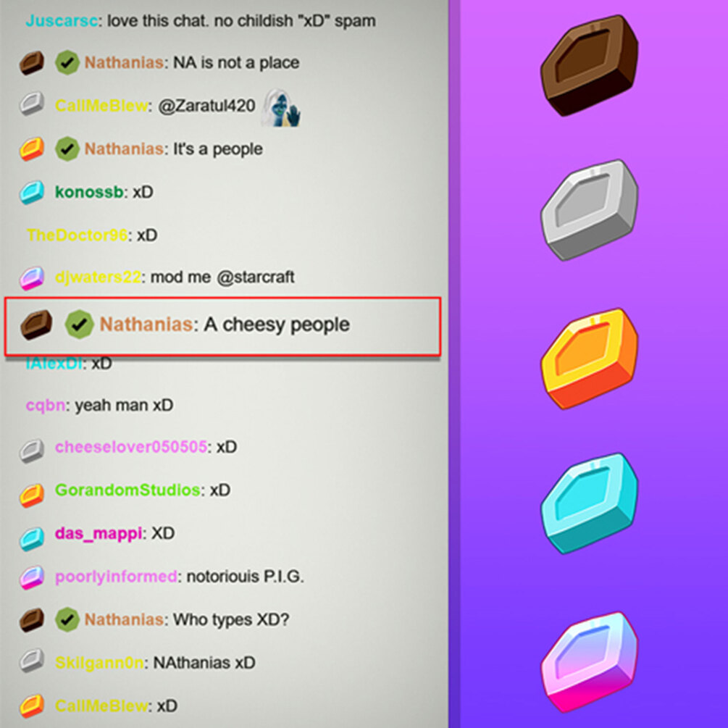Screen dimensions: 728x728
Task: Open Juscarsc's username
Action: 62,21
